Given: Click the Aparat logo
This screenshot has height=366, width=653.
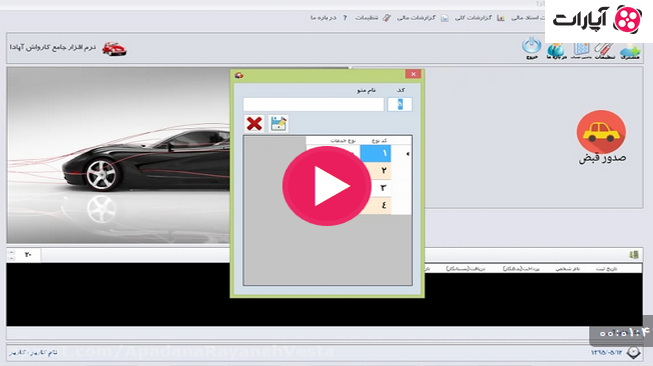Looking at the screenshot, I should tap(598, 20).
